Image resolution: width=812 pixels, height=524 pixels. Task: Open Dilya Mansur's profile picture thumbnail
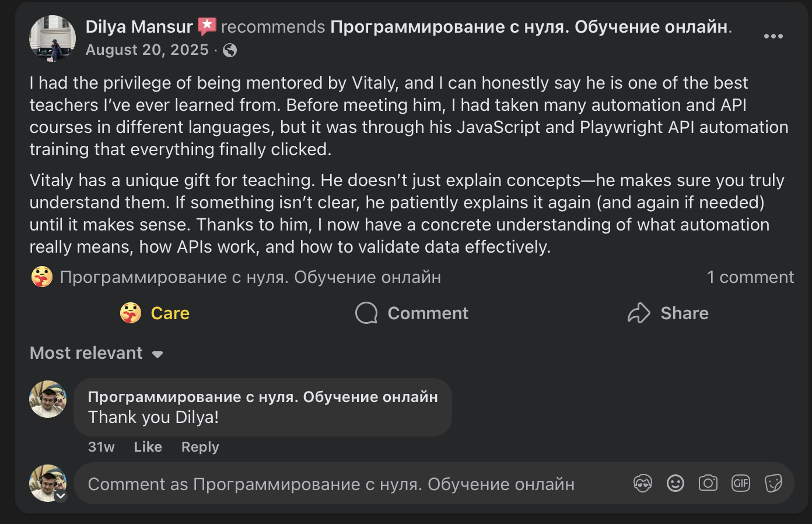[x=52, y=38]
